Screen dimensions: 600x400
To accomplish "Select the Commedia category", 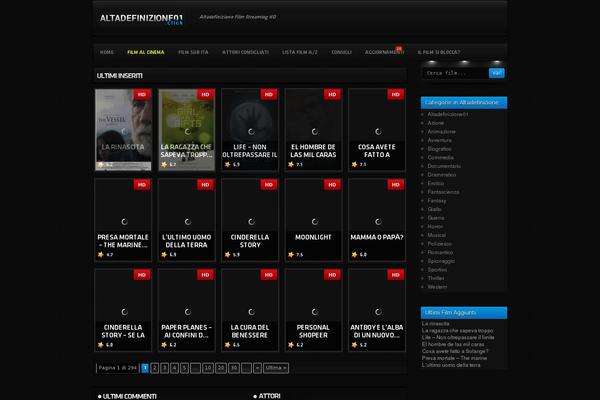I will [440, 157].
